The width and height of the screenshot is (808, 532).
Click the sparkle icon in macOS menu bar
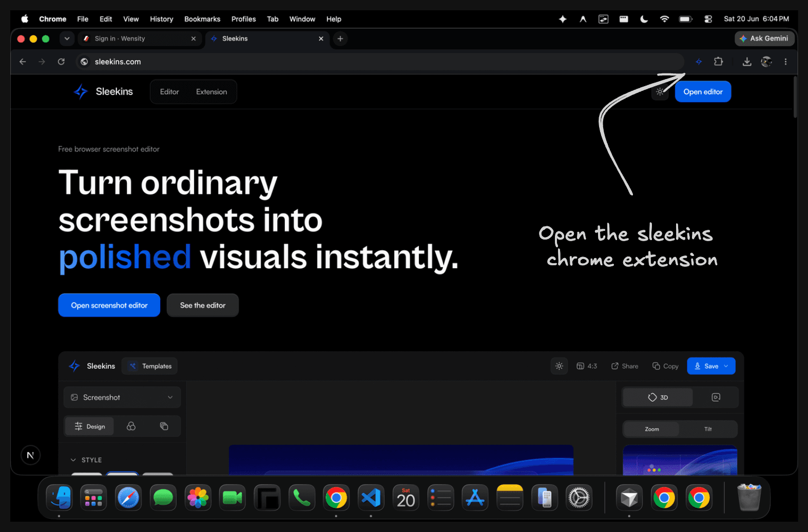[563, 19]
